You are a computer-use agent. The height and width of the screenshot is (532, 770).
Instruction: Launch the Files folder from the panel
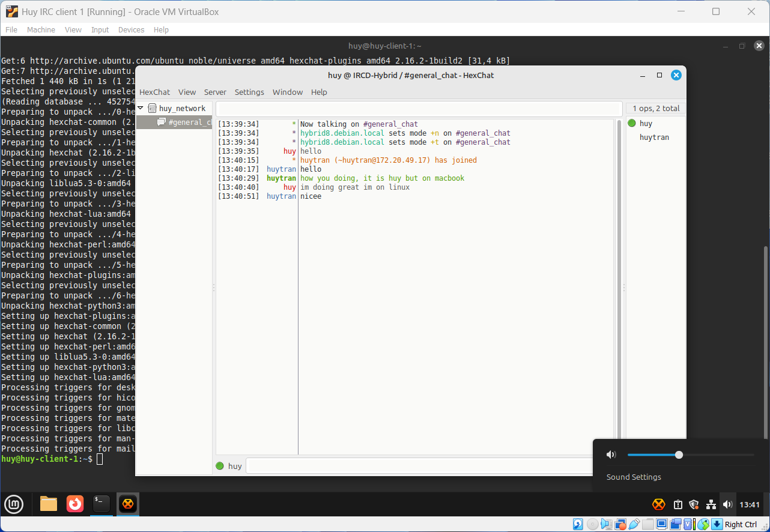point(49,504)
